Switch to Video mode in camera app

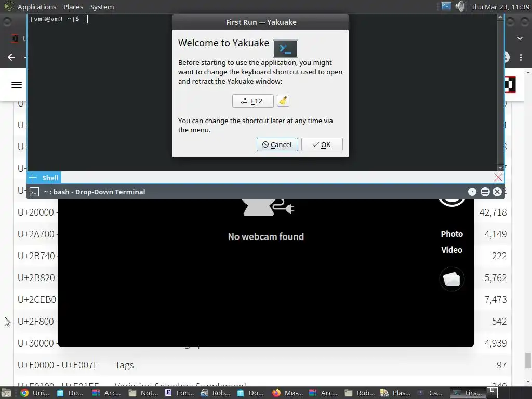click(x=451, y=250)
